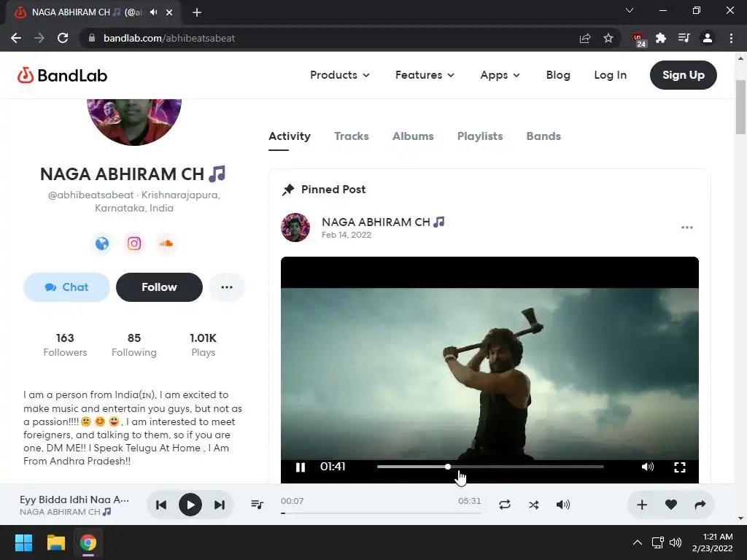The width and height of the screenshot is (747, 560).
Task: Expand the Products dropdown
Action: (x=340, y=75)
